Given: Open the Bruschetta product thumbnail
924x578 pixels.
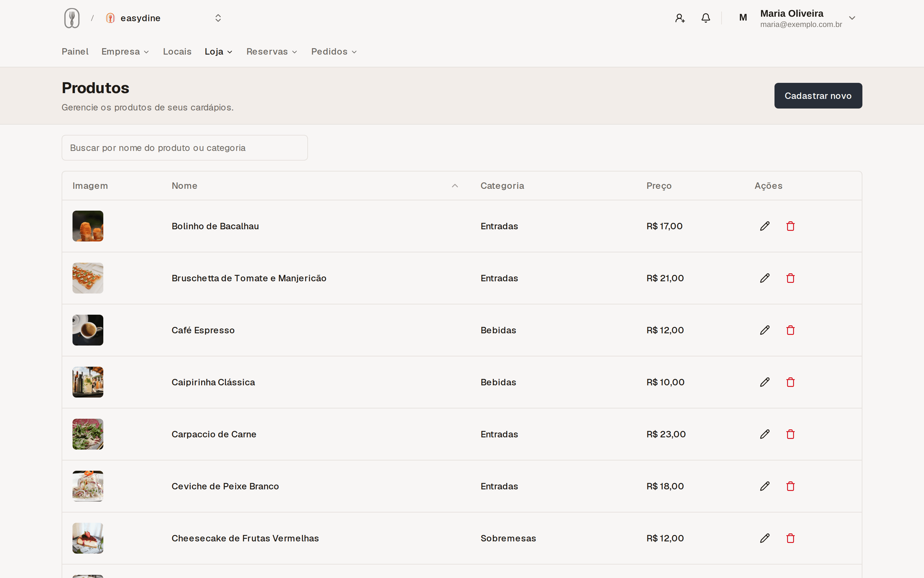Looking at the screenshot, I should [x=88, y=278].
